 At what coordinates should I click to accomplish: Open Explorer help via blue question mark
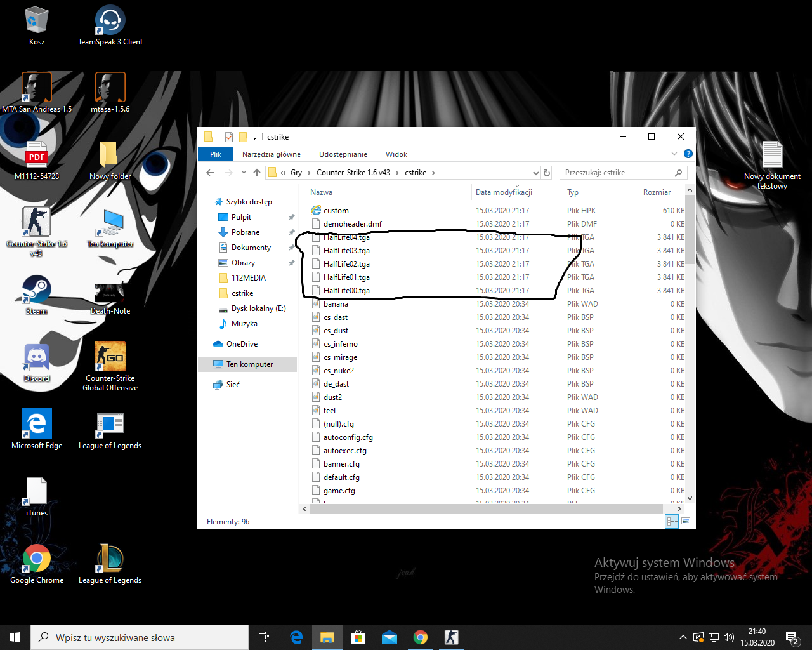coord(688,154)
